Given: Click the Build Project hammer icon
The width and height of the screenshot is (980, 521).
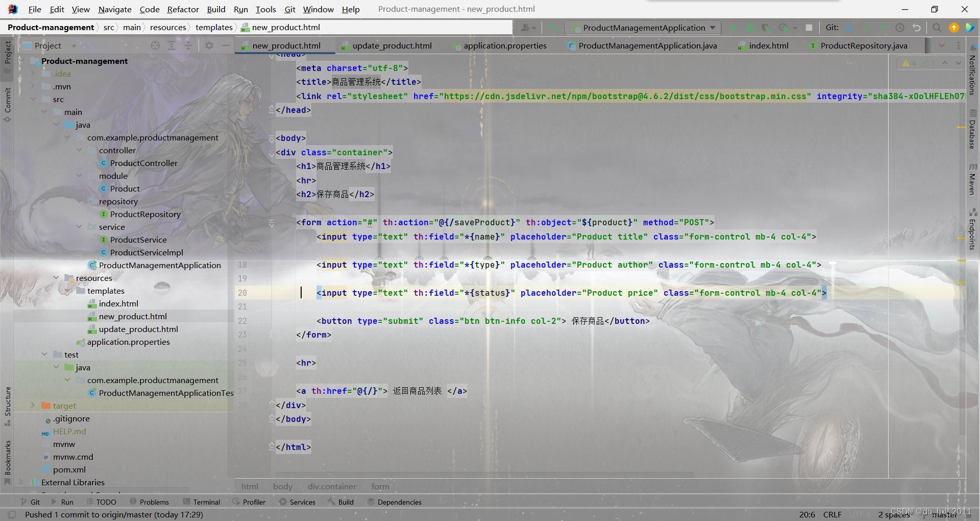Looking at the screenshot, I should coord(553,28).
